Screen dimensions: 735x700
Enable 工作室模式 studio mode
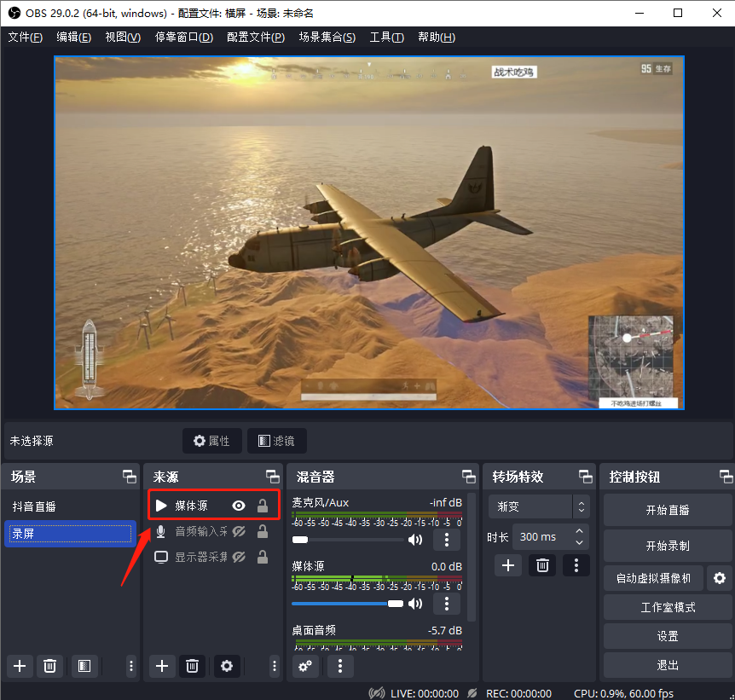click(x=668, y=607)
